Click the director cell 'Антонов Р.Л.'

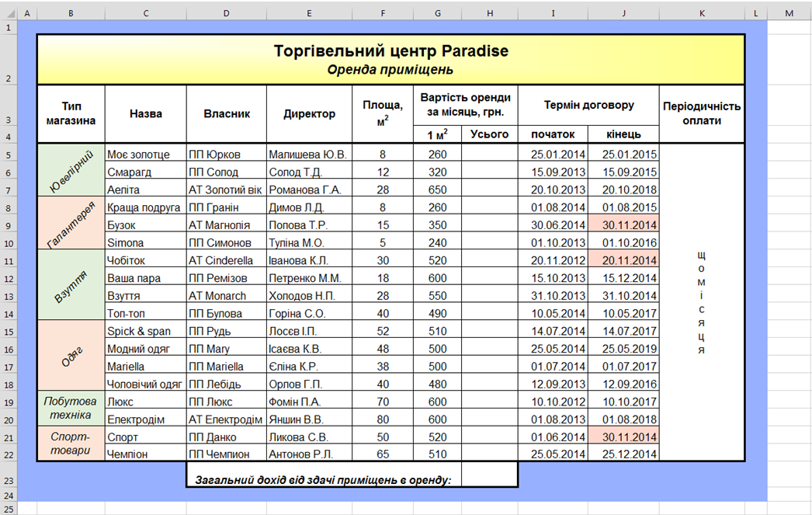coord(309,454)
